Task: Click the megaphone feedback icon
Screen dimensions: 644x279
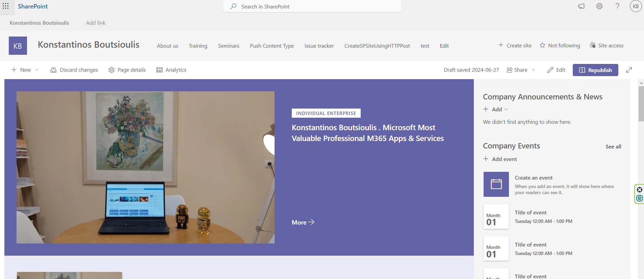Action: (x=581, y=6)
